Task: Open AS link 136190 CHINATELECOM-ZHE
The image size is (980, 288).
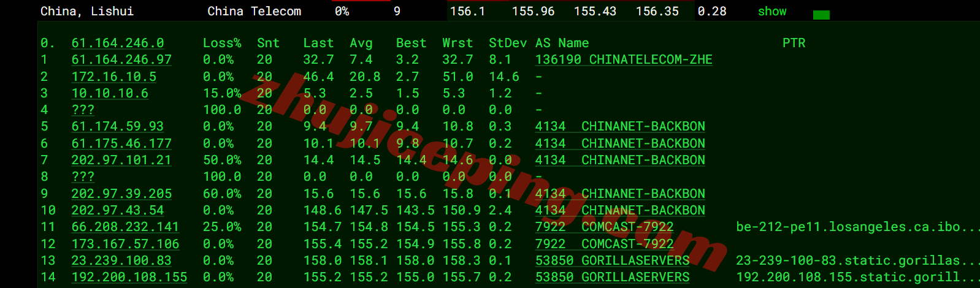Action: click(624, 59)
